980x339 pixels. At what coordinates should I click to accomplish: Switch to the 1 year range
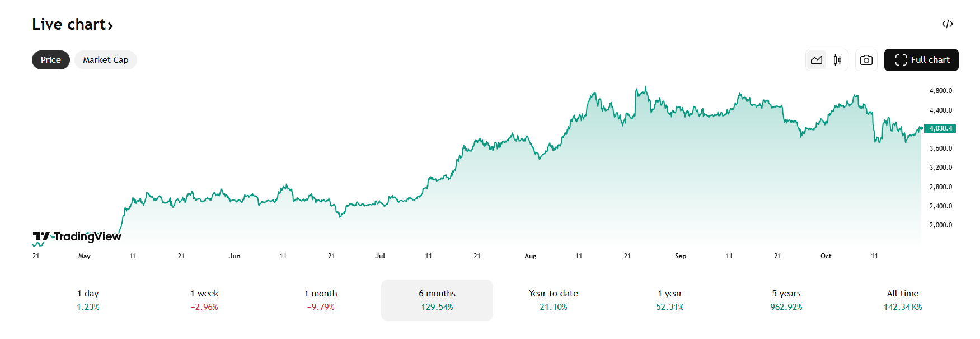(670, 300)
